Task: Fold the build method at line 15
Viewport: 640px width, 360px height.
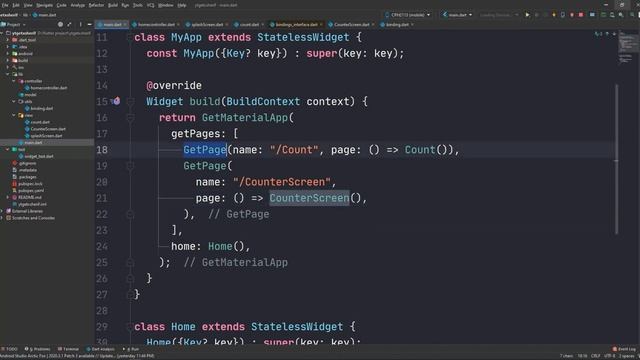Action: pos(130,101)
